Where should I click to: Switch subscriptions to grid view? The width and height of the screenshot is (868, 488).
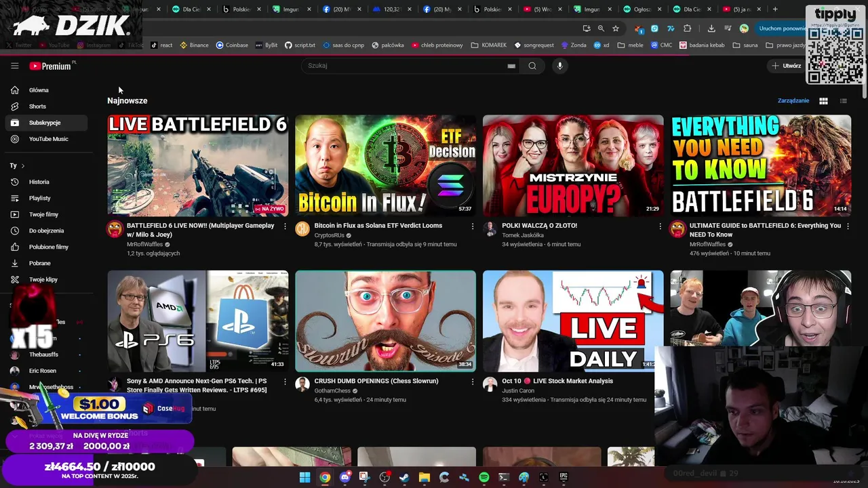pos(823,101)
